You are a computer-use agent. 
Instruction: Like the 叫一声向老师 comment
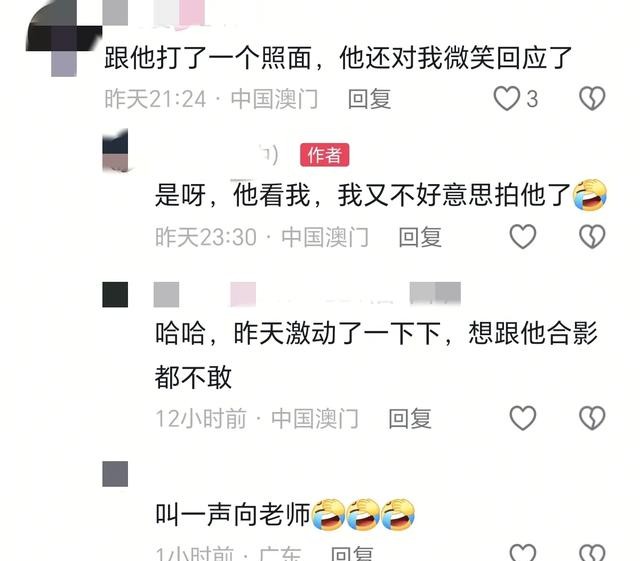coord(523,552)
